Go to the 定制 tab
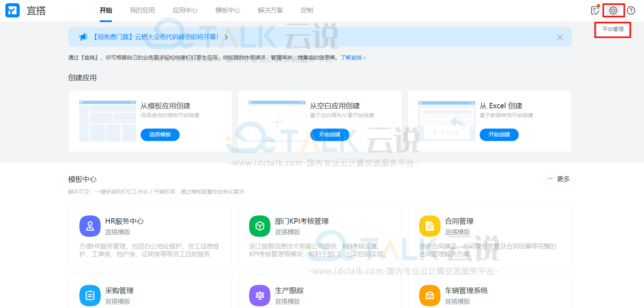The image size is (644, 308). (x=307, y=10)
